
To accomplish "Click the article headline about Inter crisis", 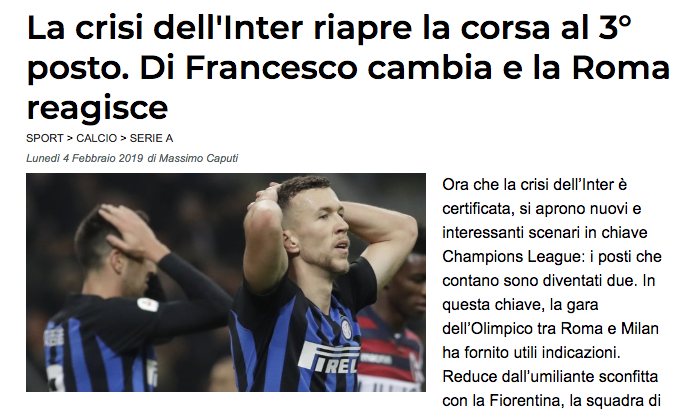I will pos(348,67).
